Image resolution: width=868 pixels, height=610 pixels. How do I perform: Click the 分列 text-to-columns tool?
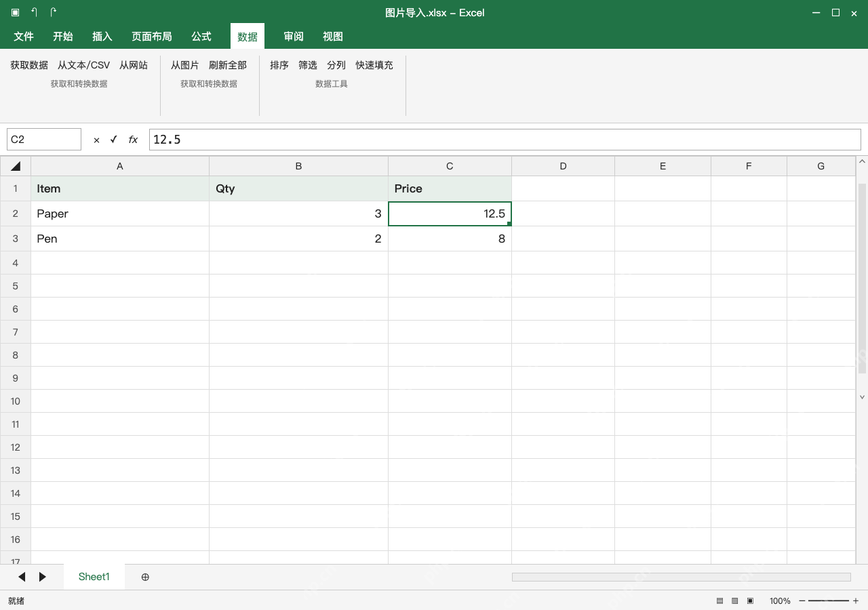tap(336, 65)
